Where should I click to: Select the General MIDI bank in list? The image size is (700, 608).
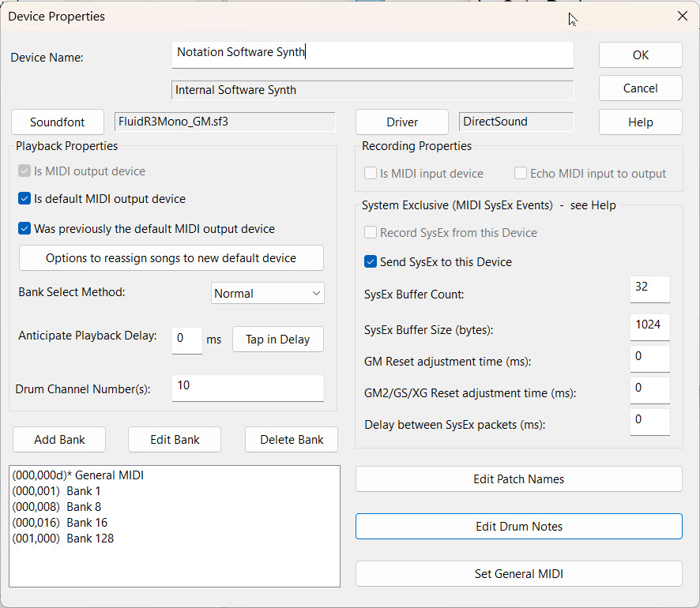coord(78,475)
